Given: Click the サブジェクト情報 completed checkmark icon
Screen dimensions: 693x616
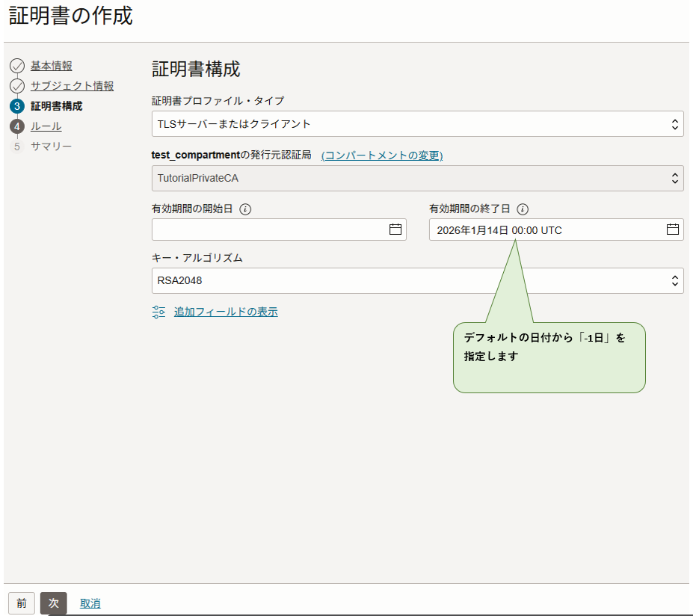Looking at the screenshot, I should click(17, 86).
